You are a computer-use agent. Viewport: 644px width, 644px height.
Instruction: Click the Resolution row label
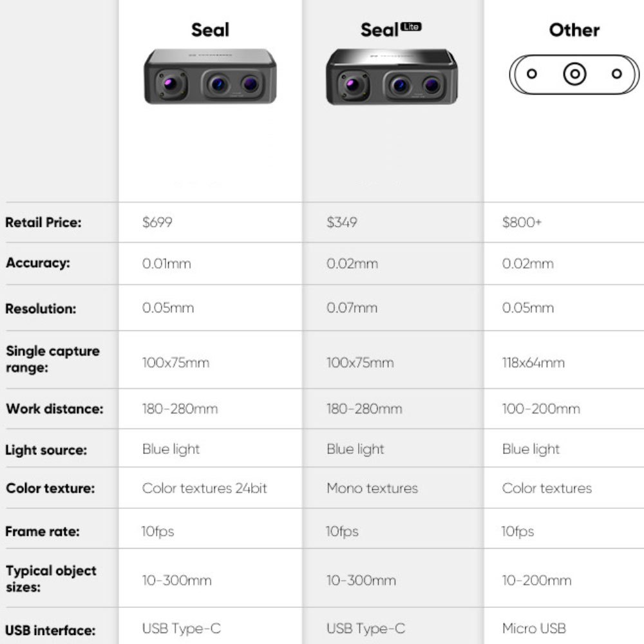pos(41,308)
